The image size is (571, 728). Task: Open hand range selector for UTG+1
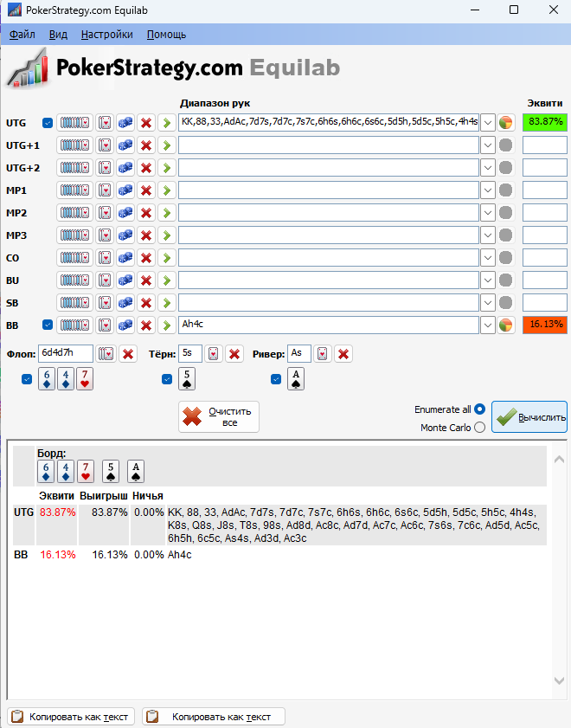click(x=74, y=145)
